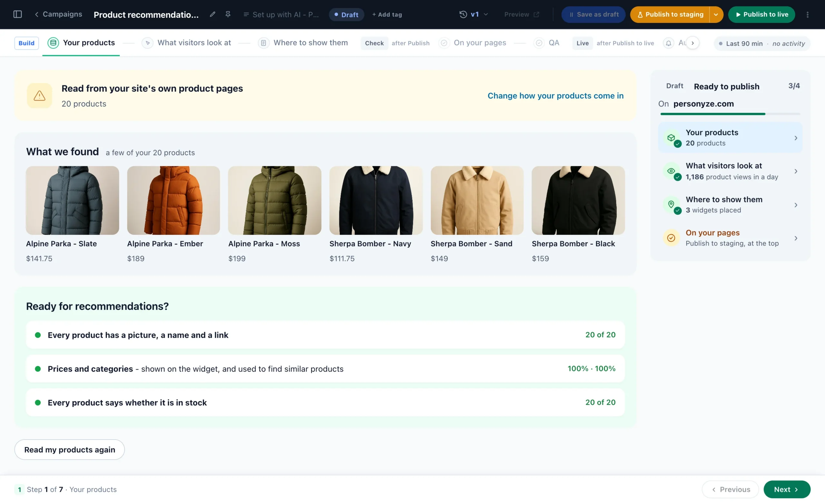This screenshot has height=504, width=825.
Task: Open Preview in new window
Action: pos(522,15)
